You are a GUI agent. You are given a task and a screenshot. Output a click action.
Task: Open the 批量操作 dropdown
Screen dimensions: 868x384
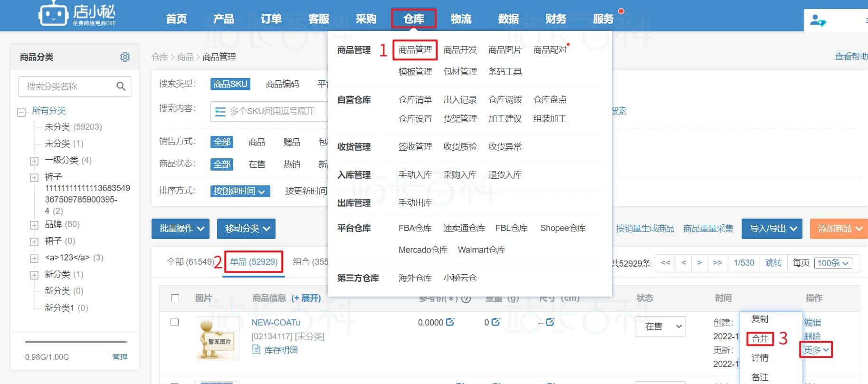tap(181, 229)
